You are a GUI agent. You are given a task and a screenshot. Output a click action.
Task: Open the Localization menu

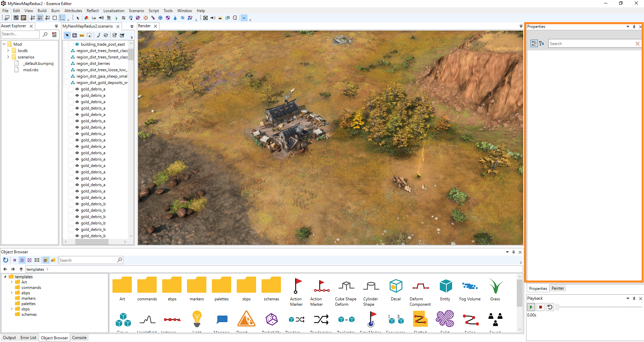click(x=114, y=11)
